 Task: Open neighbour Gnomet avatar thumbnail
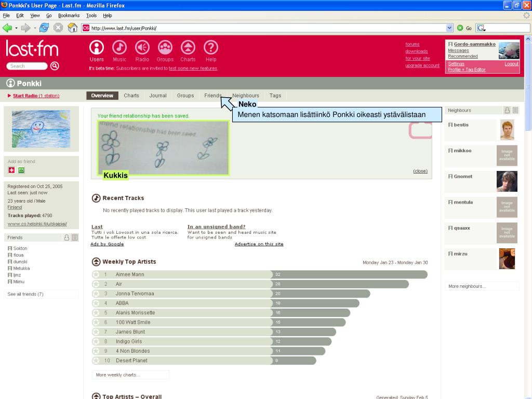[x=507, y=181]
